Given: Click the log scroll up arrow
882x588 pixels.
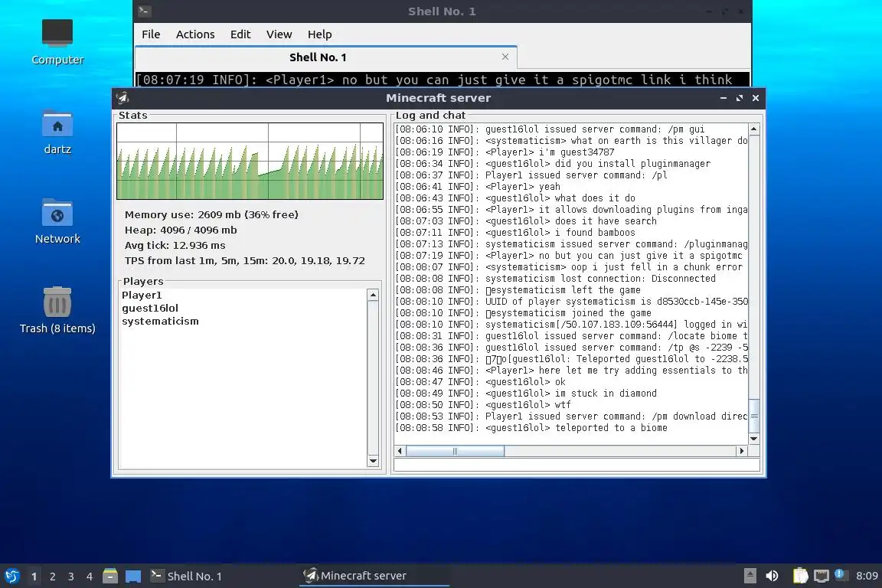Looking at the screenshot, I should point(753,129).
